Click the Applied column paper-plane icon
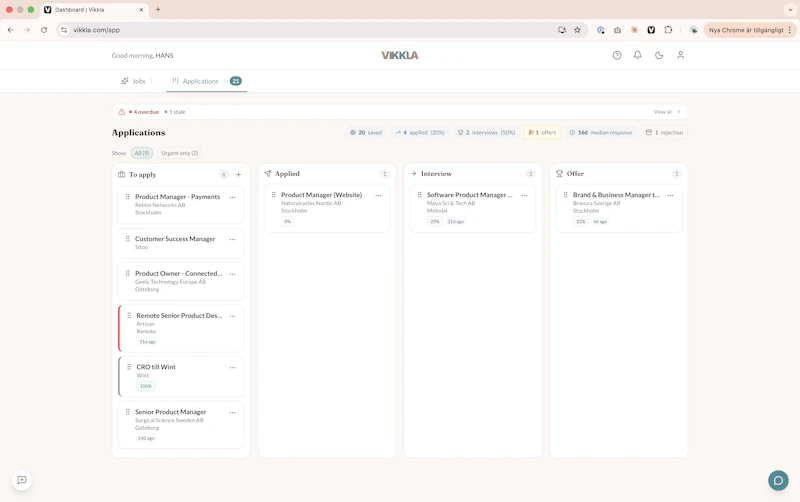Image resolution: width=800 pixels, height=502 pixels. (x=267, y=173)
